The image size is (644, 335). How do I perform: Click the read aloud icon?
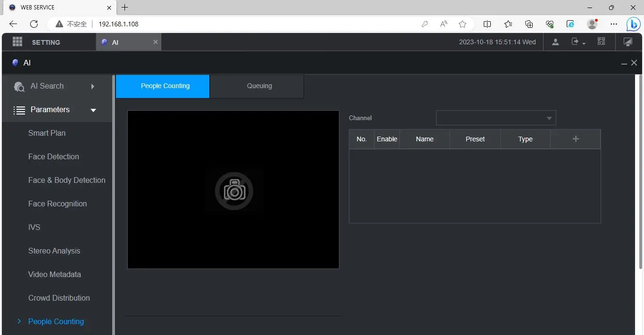pyautogui.click(x=444, y=24)
